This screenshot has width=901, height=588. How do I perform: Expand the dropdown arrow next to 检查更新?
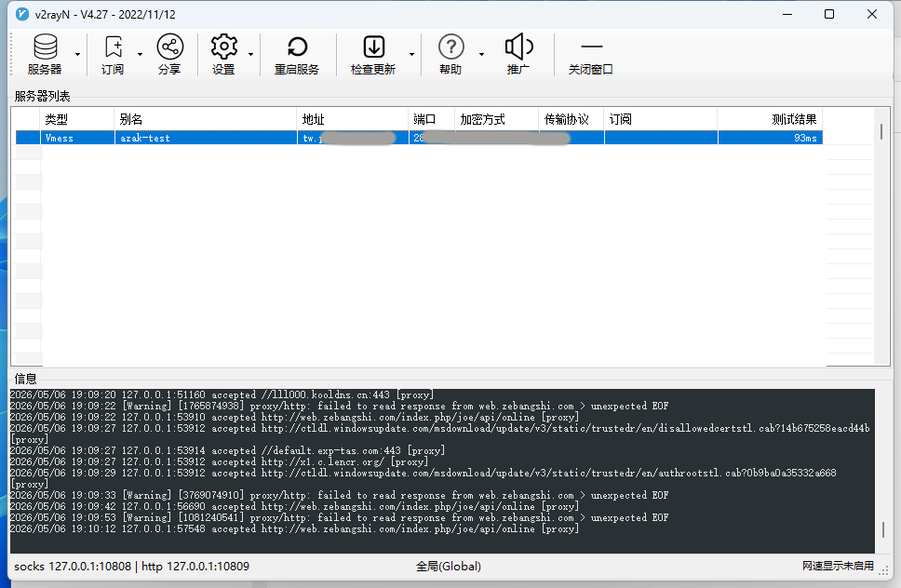pos(411,55)
